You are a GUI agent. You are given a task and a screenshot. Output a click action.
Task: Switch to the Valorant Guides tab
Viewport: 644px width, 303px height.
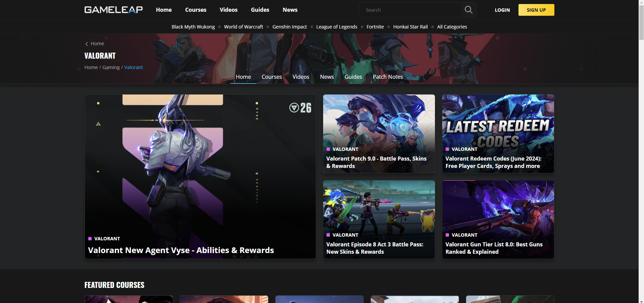[x=353, y=77]
